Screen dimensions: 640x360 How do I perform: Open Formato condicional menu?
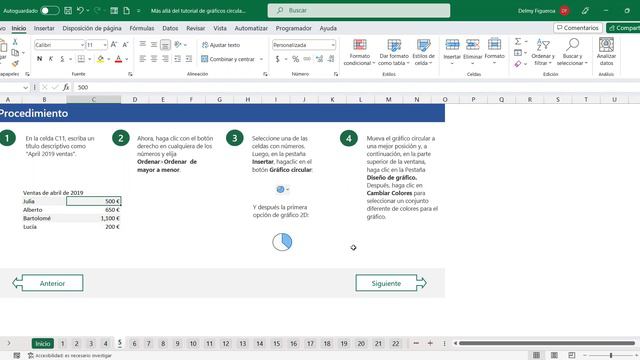click(359, 52)
